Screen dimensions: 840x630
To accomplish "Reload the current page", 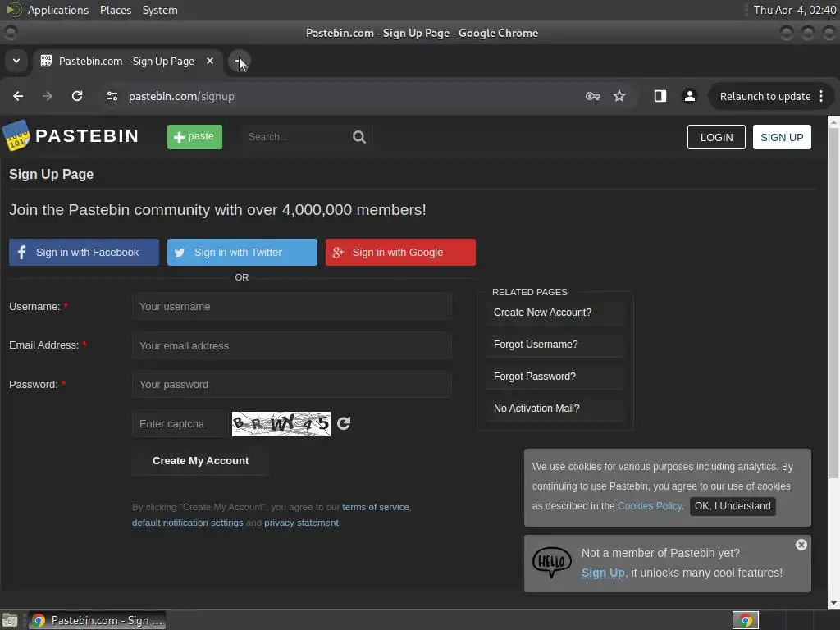I will (77, 97).
